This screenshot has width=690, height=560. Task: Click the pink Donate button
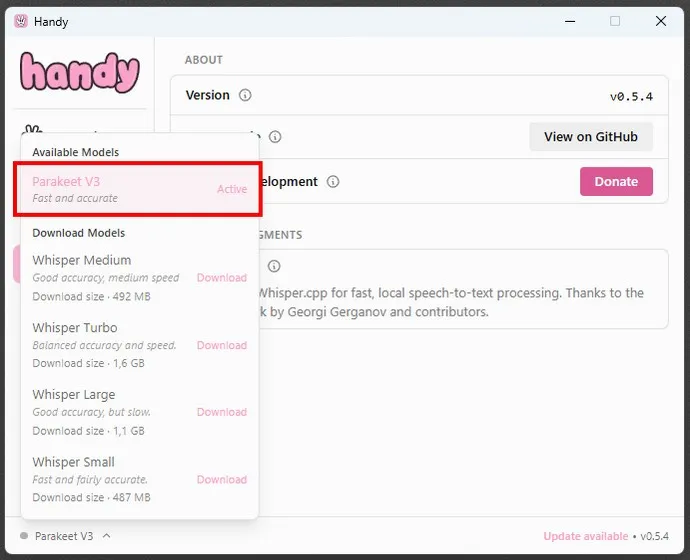click(616, 181)
